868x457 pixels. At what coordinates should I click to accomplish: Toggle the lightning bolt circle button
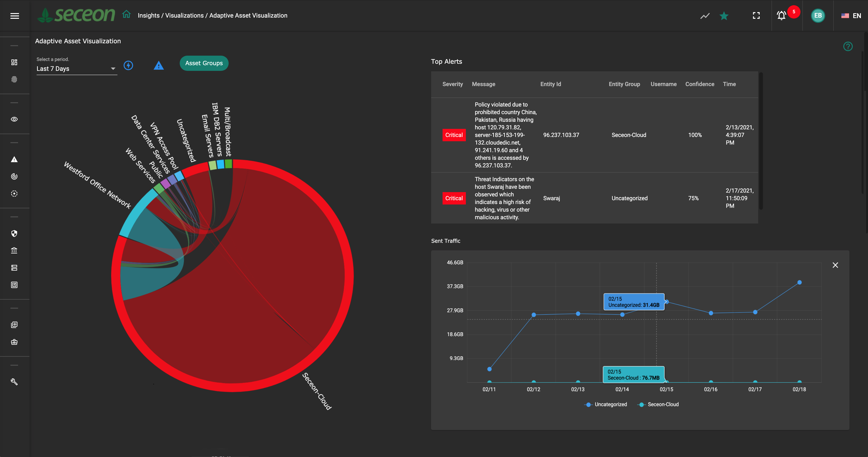128,65
